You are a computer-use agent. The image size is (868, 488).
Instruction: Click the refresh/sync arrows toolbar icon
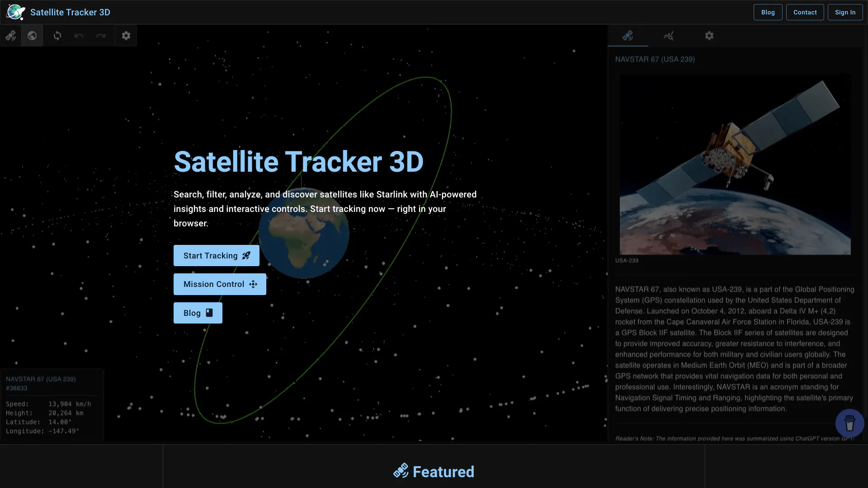(57, 36)
